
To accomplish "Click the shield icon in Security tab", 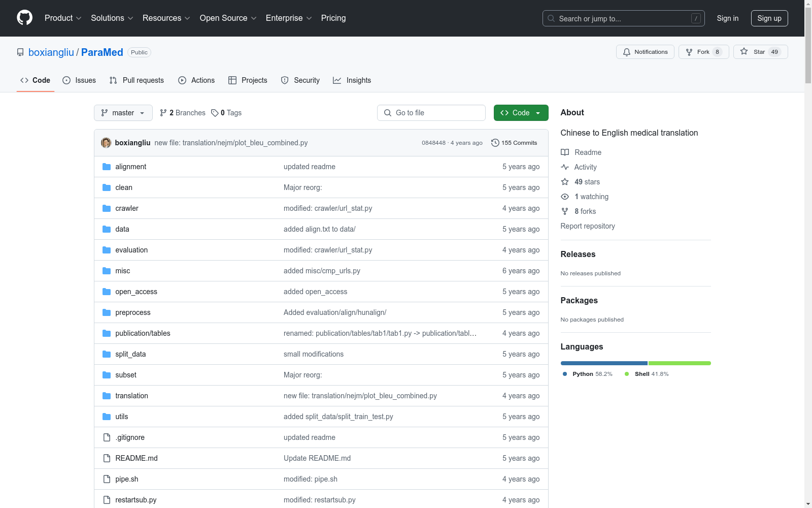I will [x=285, y=80].
